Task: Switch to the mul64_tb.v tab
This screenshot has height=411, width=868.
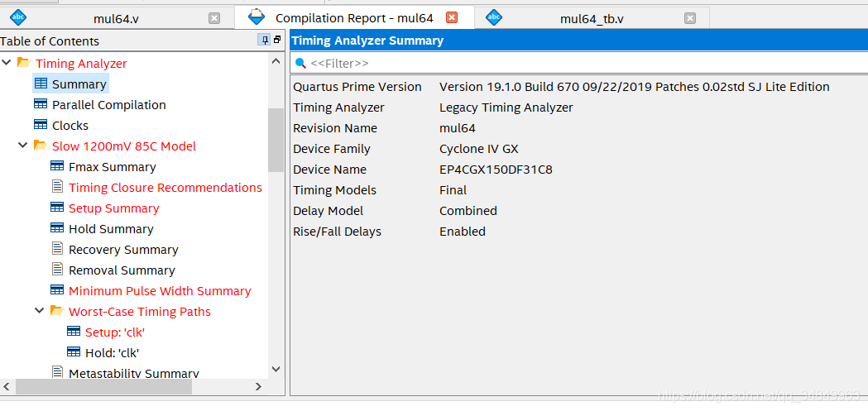Action: [592, 19]
